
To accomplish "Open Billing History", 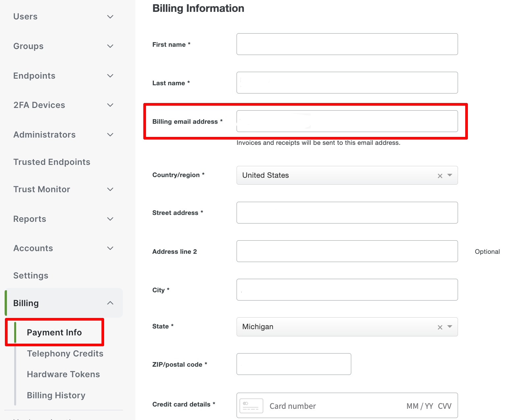I will coord(56,395).
